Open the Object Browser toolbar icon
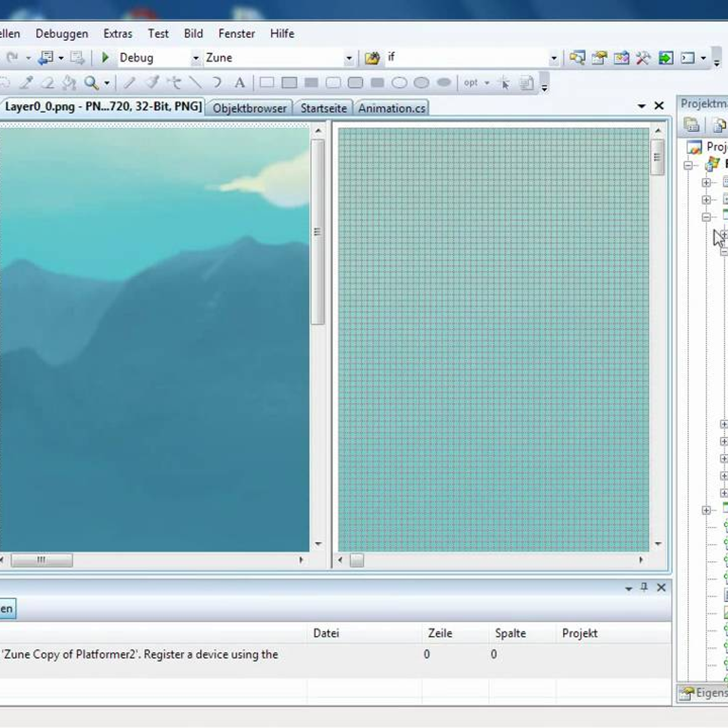 (621, 58)
